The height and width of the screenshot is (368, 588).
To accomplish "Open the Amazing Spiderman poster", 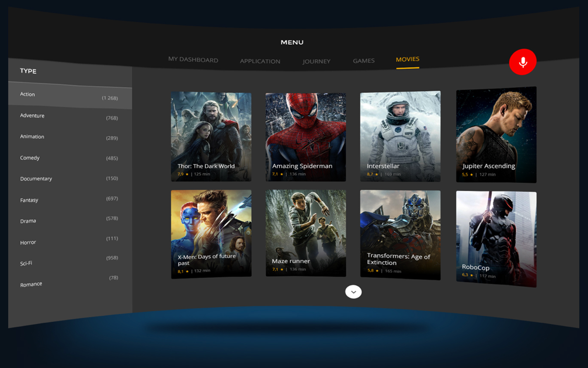I will pos(306,137).
